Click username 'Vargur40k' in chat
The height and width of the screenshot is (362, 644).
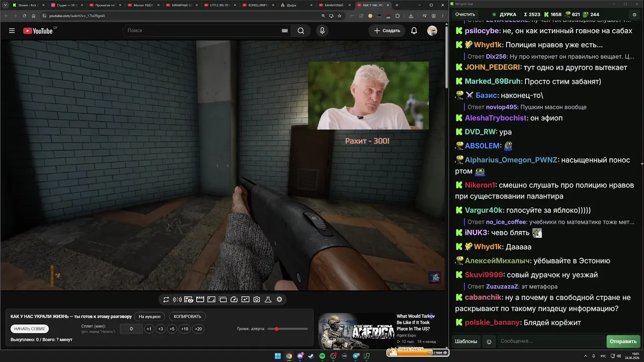[x=484, y=210]
